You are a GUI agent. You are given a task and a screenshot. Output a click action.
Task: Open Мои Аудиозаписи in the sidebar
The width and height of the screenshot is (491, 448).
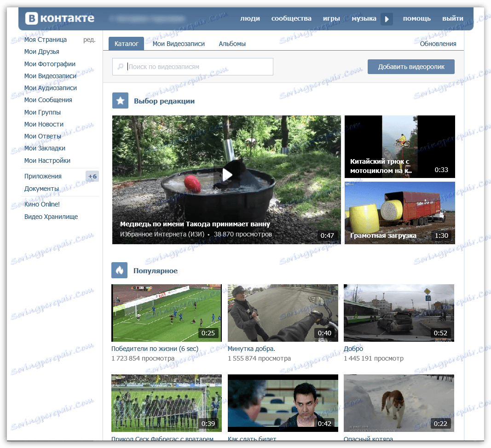[x=51, y=88]
